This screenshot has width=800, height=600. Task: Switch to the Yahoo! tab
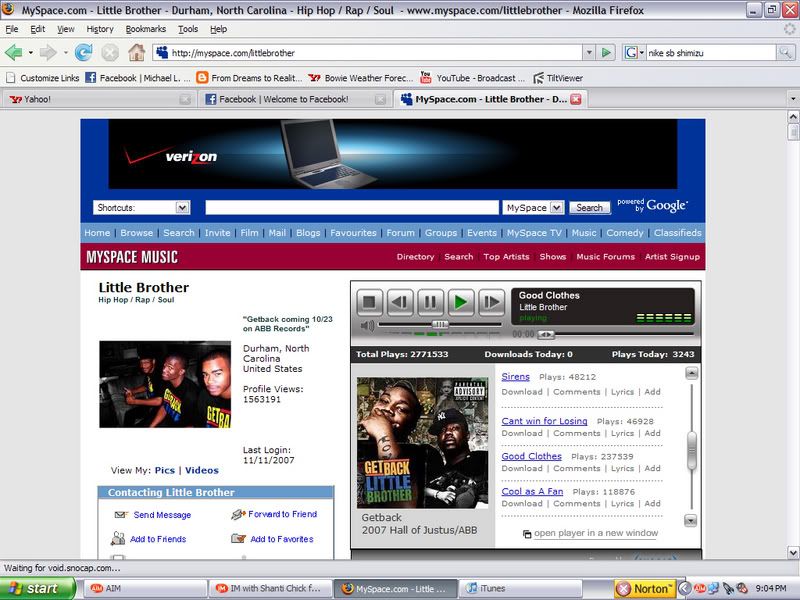(x=99, y=99)
